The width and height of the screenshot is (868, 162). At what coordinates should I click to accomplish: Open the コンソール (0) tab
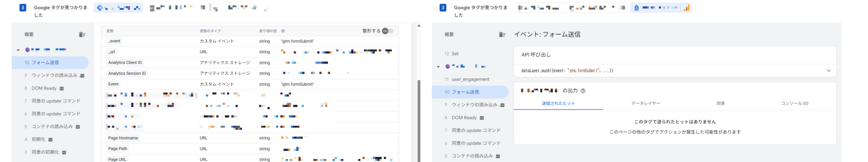(x=795, y=104)
